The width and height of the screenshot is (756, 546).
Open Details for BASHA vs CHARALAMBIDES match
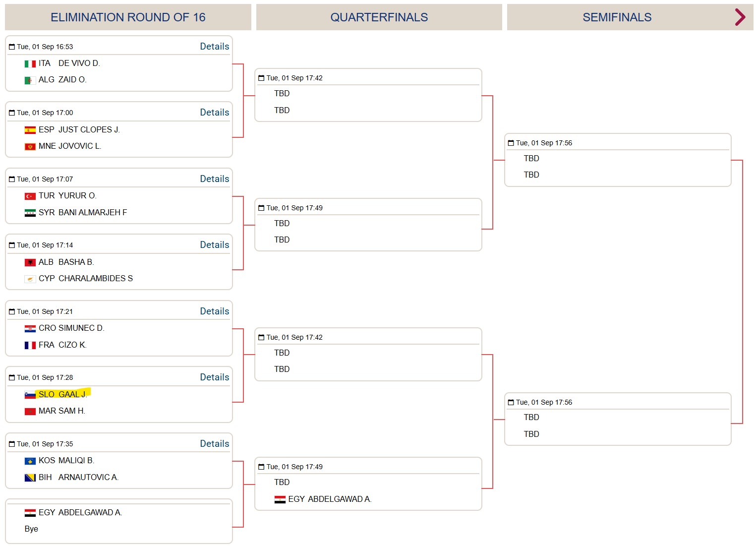(215, 244)
